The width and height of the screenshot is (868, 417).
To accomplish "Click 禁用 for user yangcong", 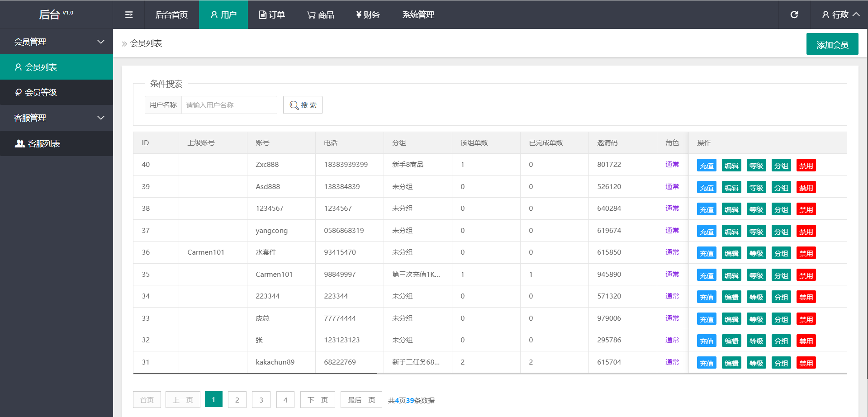I will click(x=806, y=232).
